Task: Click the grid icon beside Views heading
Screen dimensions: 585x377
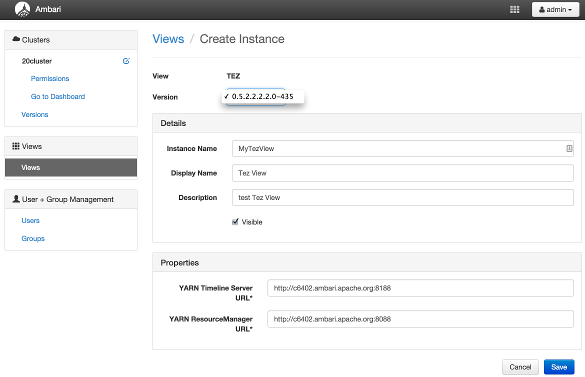Action: click(16, 146)
